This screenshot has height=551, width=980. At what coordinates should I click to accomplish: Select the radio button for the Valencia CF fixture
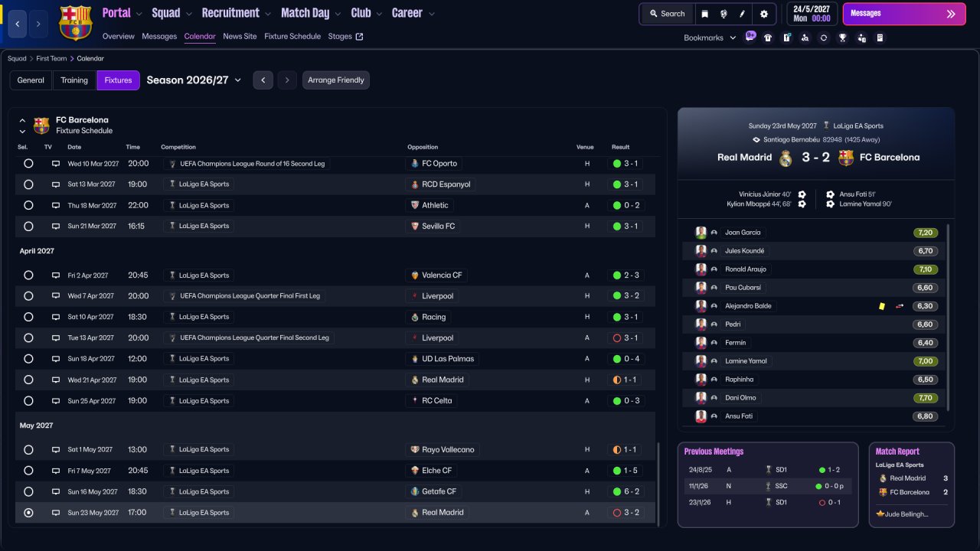28,275
